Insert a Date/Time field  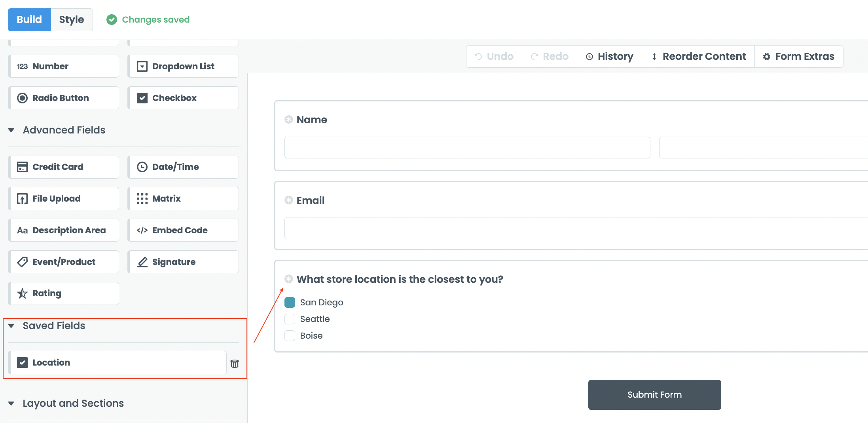coord(183,167)
